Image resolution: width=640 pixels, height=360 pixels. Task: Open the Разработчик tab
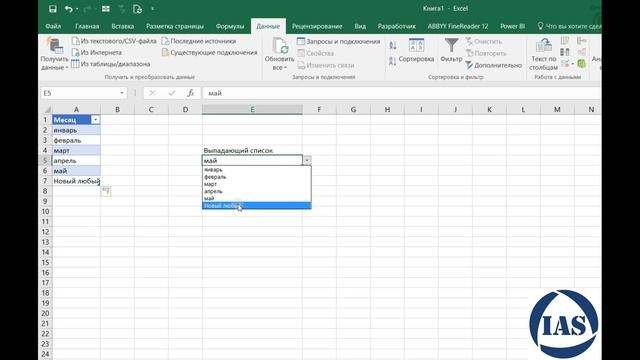point(396,26)
